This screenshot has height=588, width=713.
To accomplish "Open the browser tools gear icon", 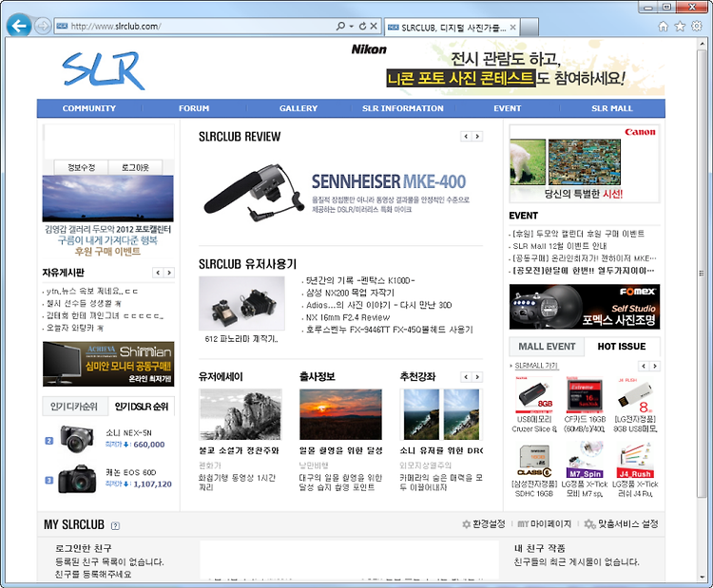I will coord(697,26).
